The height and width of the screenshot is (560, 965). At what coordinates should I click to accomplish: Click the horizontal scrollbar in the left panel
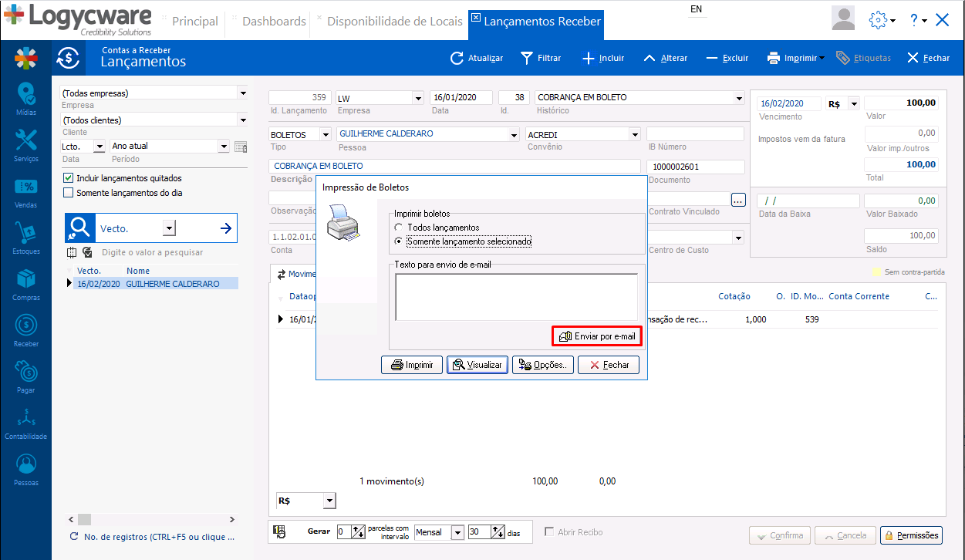point(154,519)
